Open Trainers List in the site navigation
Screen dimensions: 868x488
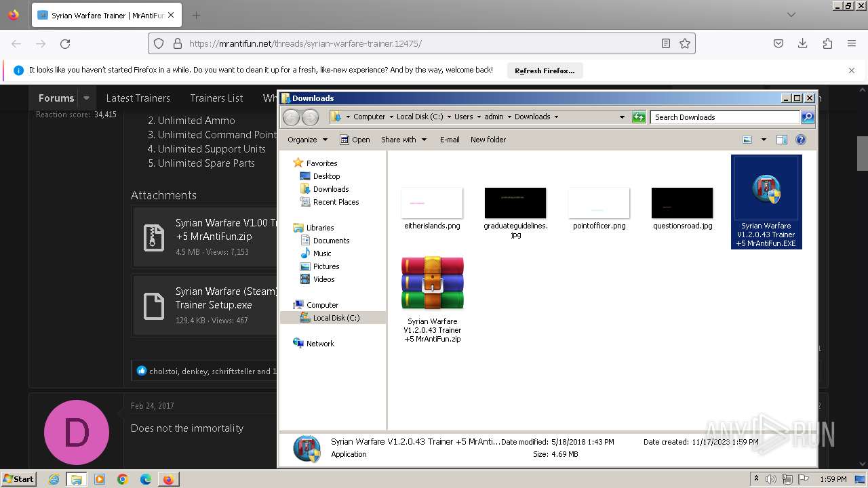click(x=216, y=98)
